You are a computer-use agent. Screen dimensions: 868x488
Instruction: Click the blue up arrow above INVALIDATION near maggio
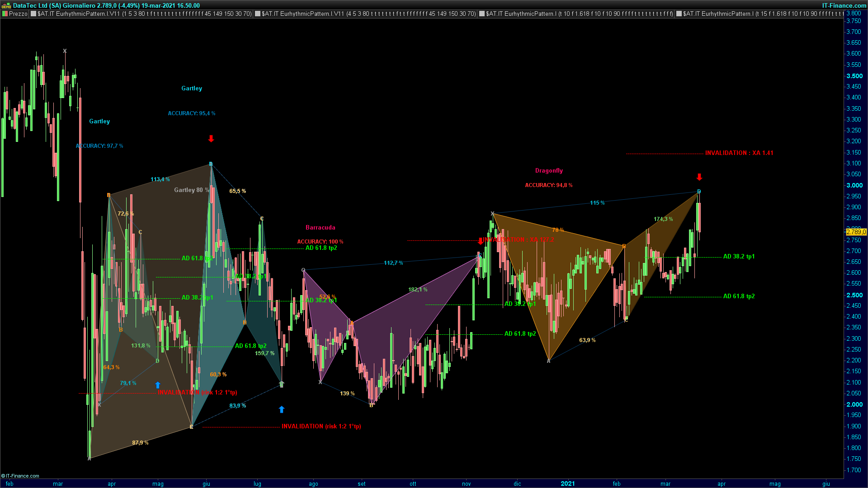coord(158,385)
